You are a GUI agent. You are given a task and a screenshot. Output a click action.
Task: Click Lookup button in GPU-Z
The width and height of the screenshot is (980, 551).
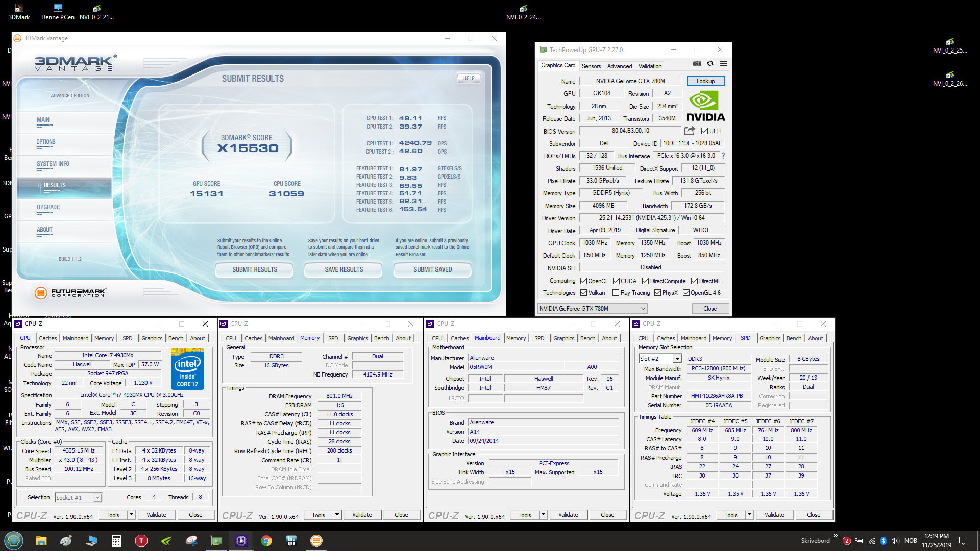pos(705,81)
